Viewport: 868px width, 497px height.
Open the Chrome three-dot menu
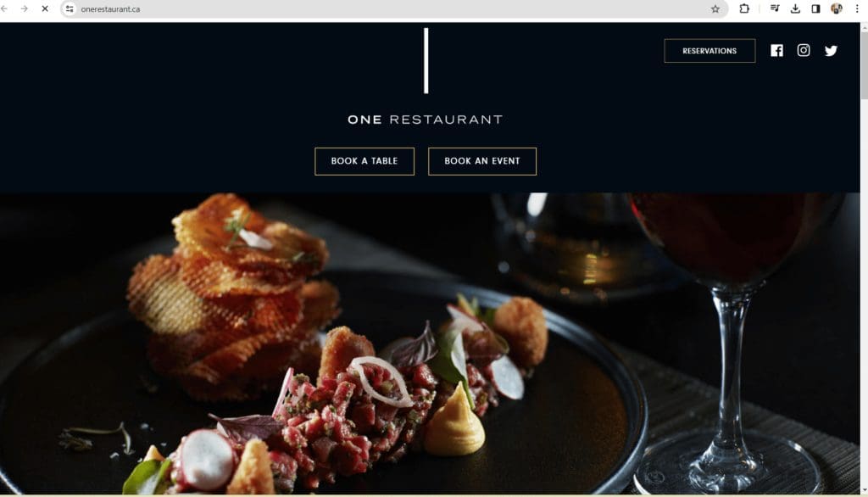[x=857, y=8]
